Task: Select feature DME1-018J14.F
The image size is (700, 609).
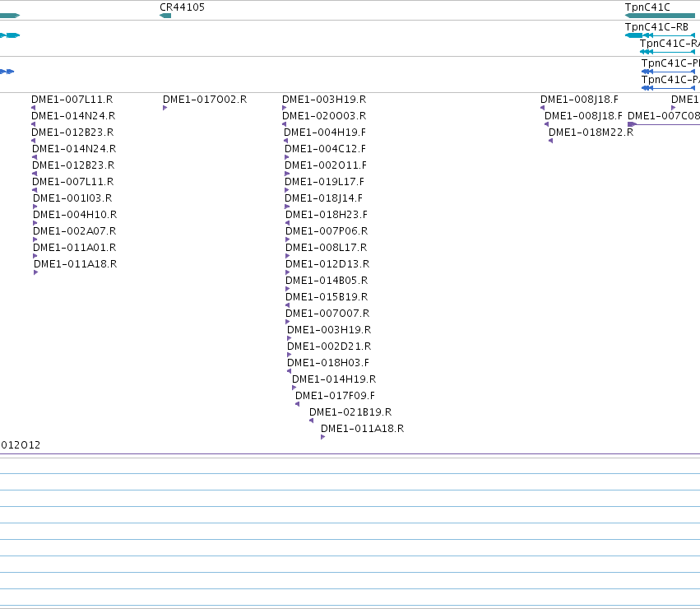Action: click(323, 198)
